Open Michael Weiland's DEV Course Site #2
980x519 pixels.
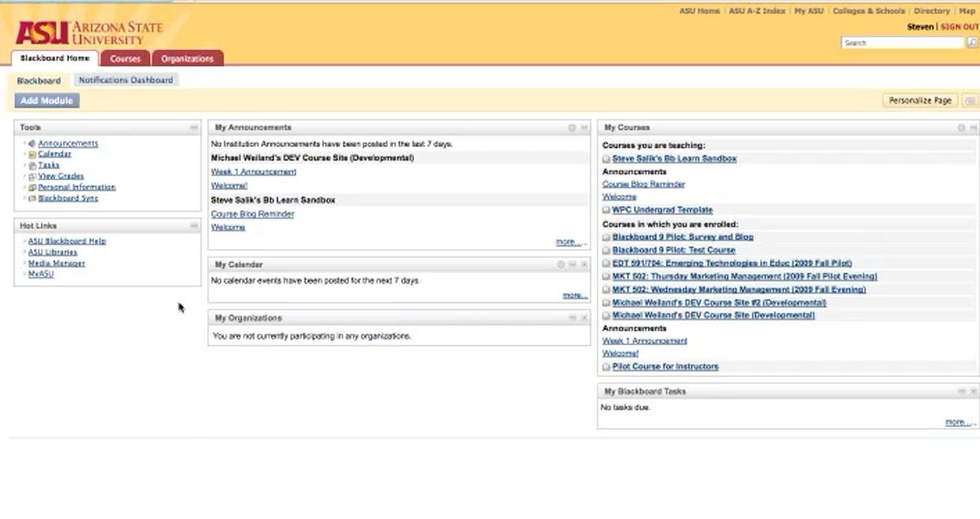pos(719,303)
